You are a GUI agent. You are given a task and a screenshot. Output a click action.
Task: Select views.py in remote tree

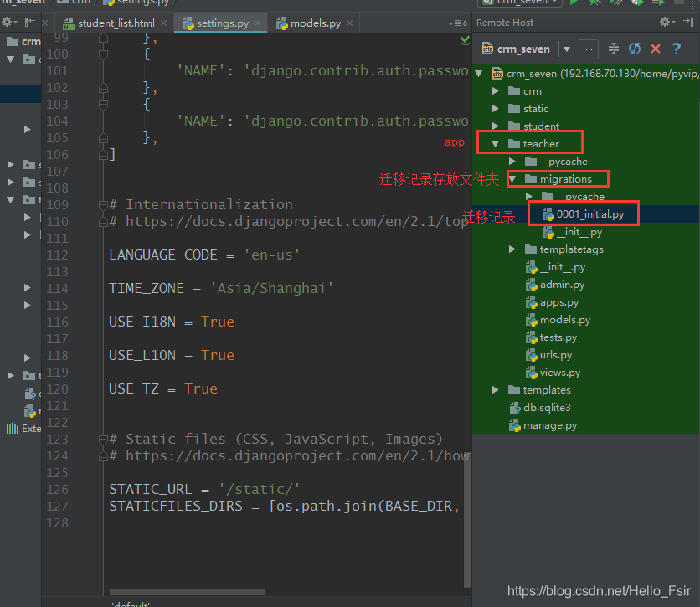tap(553, 373)
